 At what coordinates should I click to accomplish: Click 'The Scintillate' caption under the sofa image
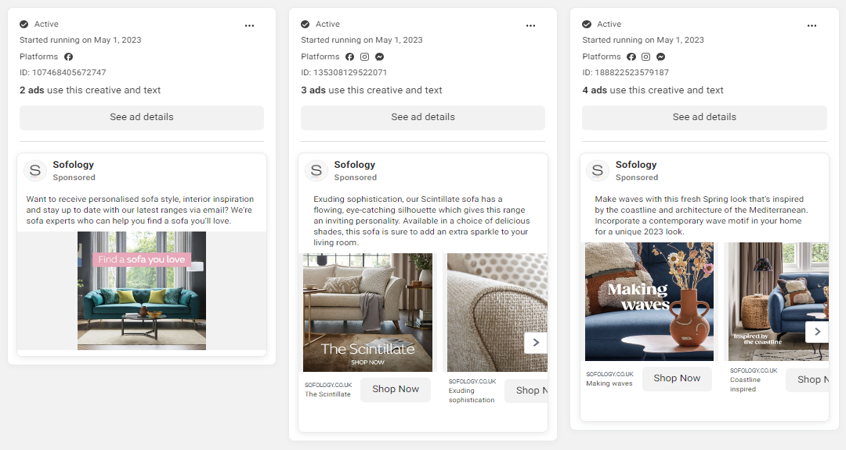tap(328, 394)
